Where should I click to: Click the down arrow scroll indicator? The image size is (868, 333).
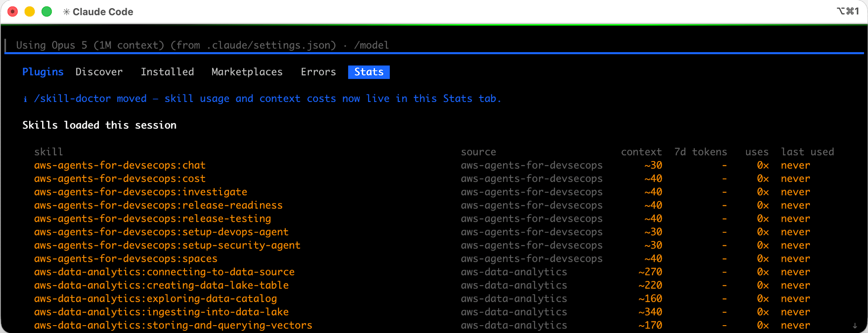click(855, 326)
